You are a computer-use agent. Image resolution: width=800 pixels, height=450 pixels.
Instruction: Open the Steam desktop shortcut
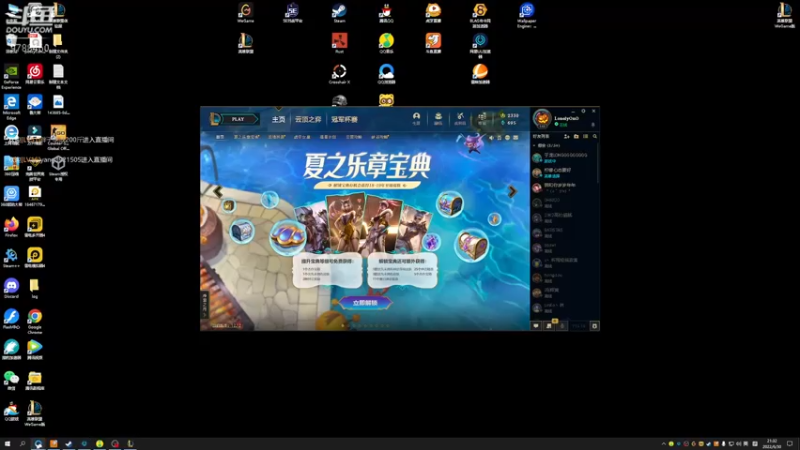pos(339,13)
